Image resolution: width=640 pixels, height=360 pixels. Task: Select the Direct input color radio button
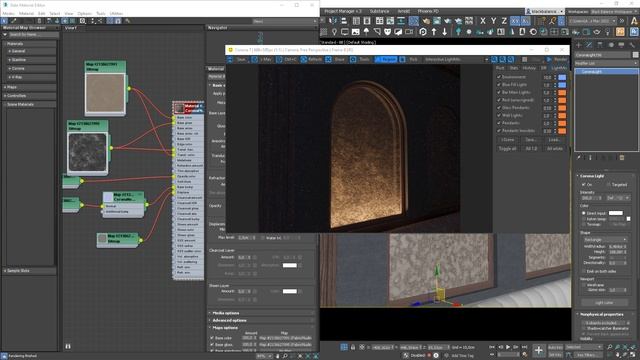point(584,213)
